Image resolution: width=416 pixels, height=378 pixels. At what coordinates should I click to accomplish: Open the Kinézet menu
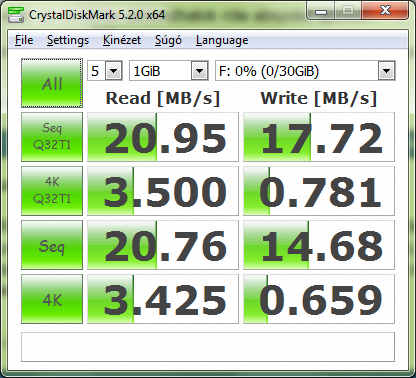122,40
